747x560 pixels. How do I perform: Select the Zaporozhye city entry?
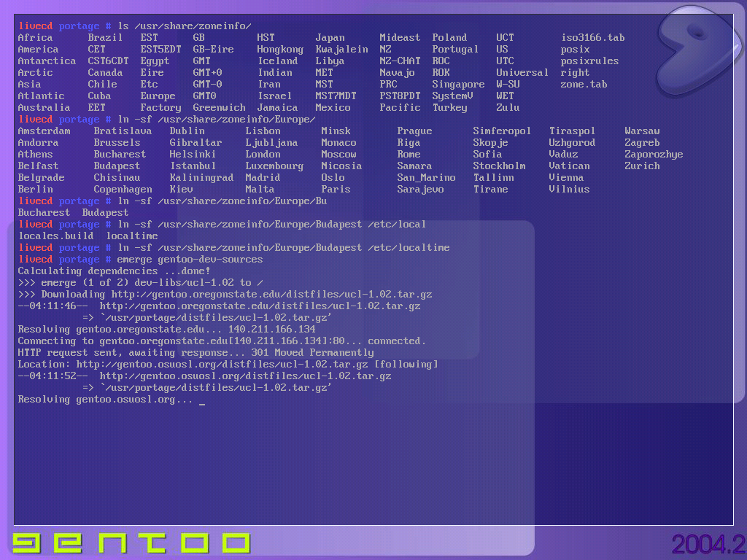point(654,155)
